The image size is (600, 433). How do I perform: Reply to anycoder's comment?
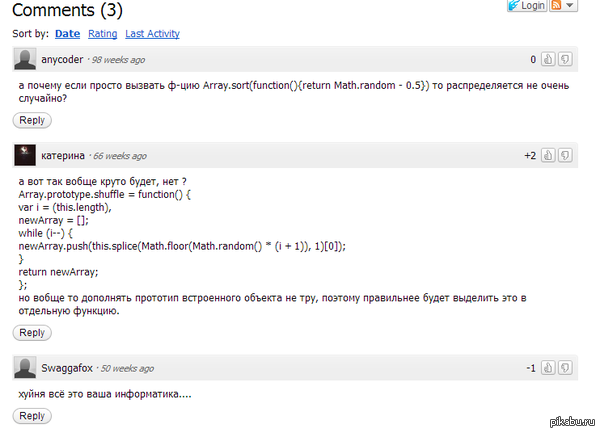[32, 120]
